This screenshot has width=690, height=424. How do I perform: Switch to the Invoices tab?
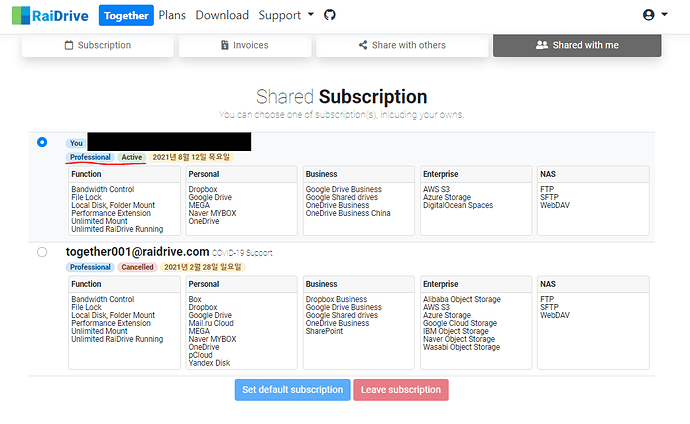[x=245, y=45]
